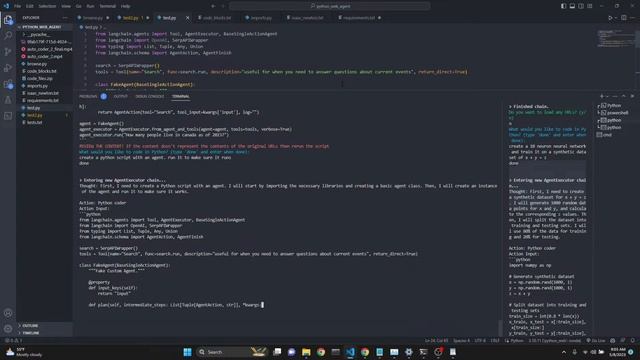640x360 pixels.
Task: Go forward with the title bar arrow
Action: pos(223,6)
